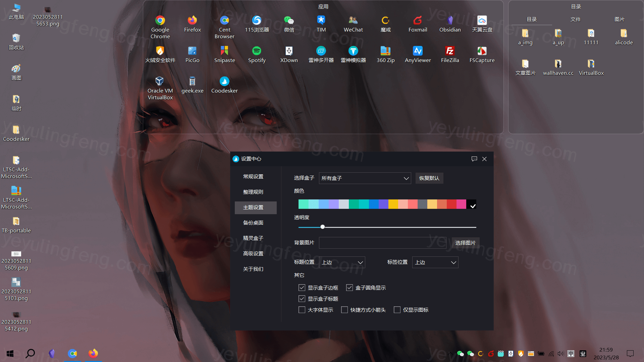This screenshot has width=644, height=362.
Task: Uncheck 盒子圆角显示 option
Action: tap(350, 288)
